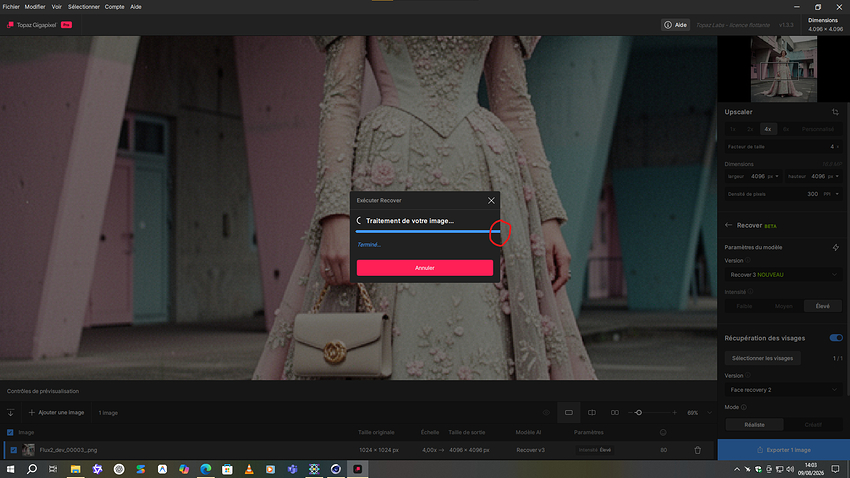Viewport: 850px width, 478px height.
Task: Click the preview zoom slider handle
Action: point(639,412)
